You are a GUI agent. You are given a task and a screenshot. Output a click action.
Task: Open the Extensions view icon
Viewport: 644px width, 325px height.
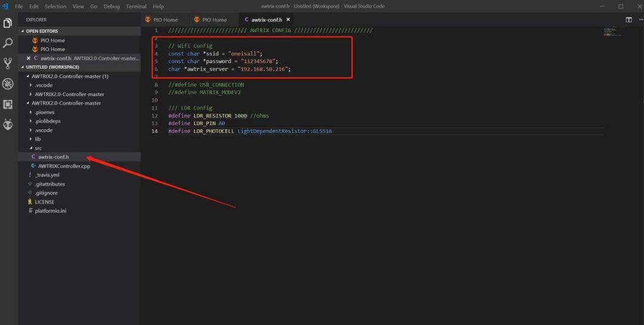tap(8, 104)
